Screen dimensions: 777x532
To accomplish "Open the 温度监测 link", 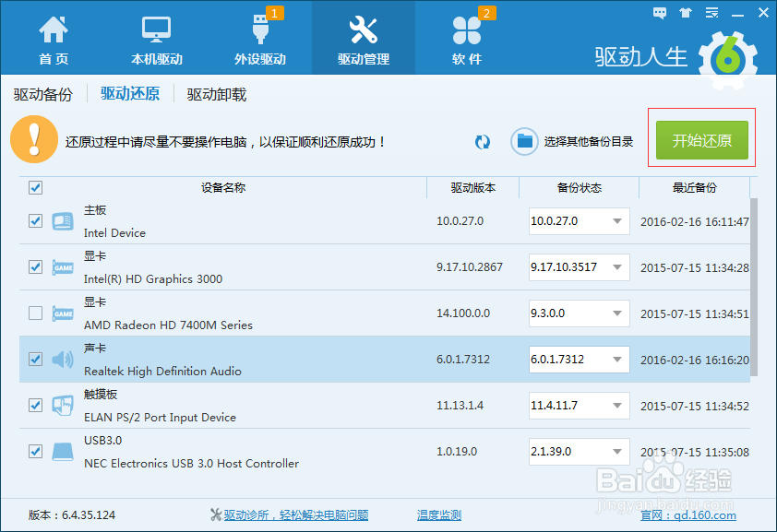I will pos(439,515).
